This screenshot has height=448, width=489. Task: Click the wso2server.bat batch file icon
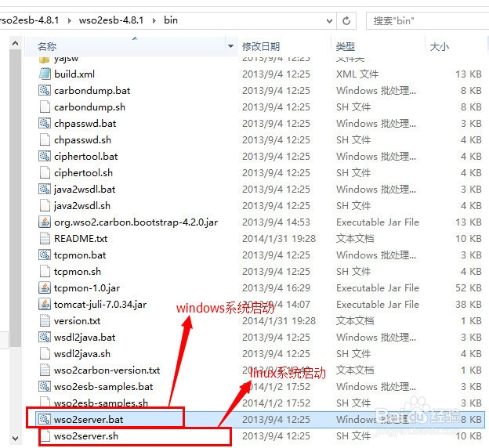click(x=45, y=419)
